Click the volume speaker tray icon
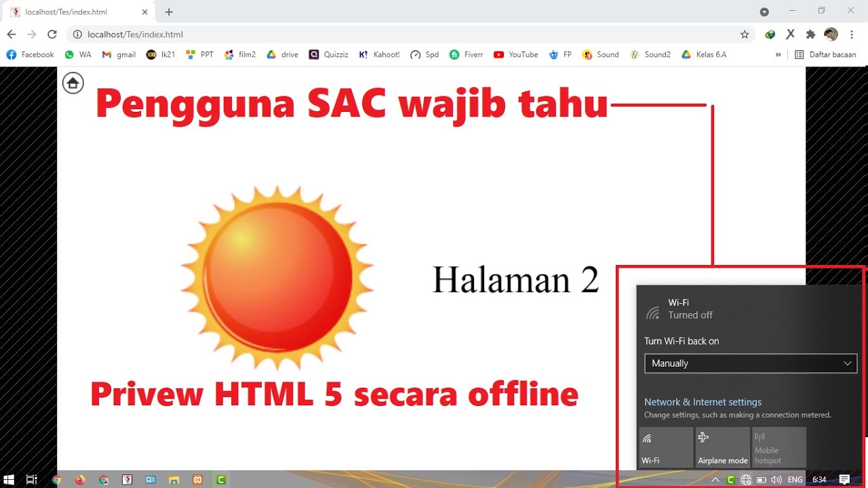The width and height of the screenshot is (868, 488). tap(776, 480)
